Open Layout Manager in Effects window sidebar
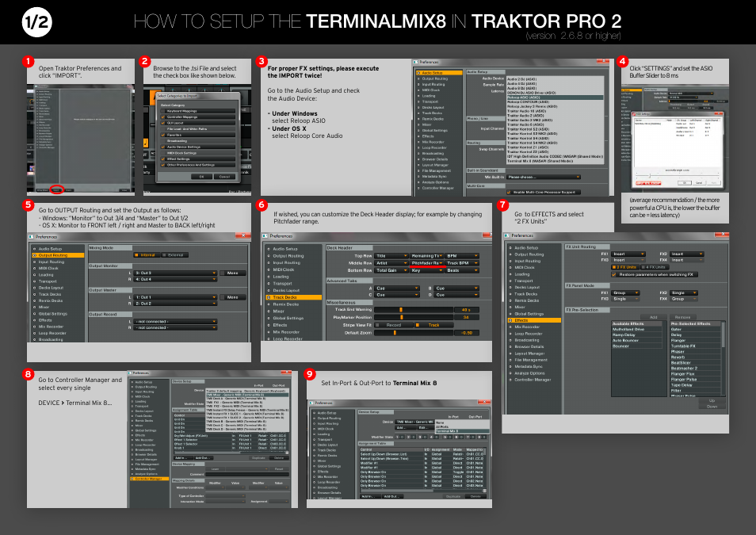The height and width of the screenshot is (535, 756). tap(534, 353)
